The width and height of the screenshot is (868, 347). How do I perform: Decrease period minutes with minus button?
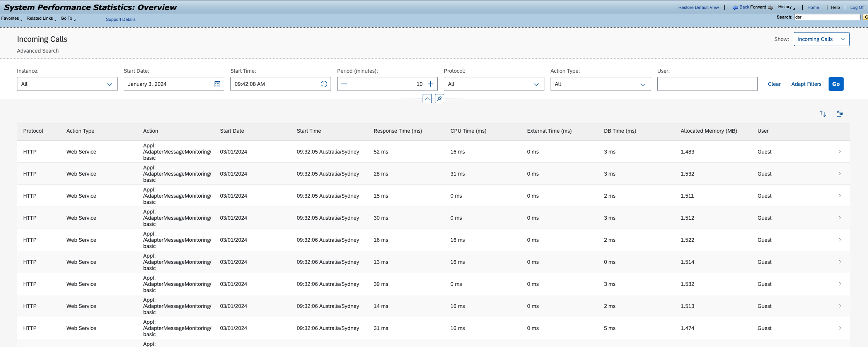pos(344,84)
